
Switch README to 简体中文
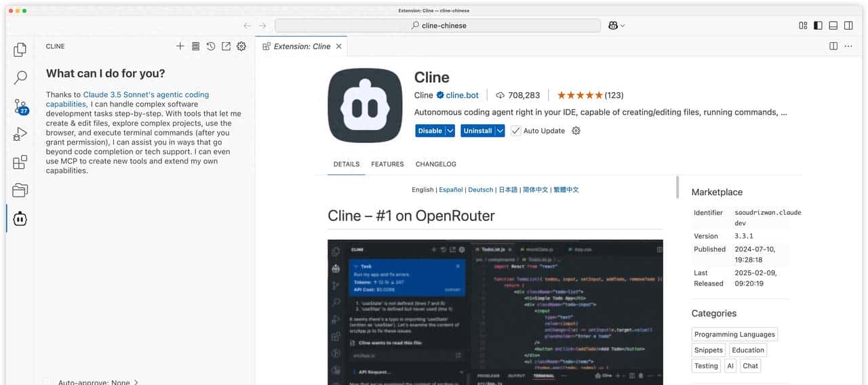point(535,190)
